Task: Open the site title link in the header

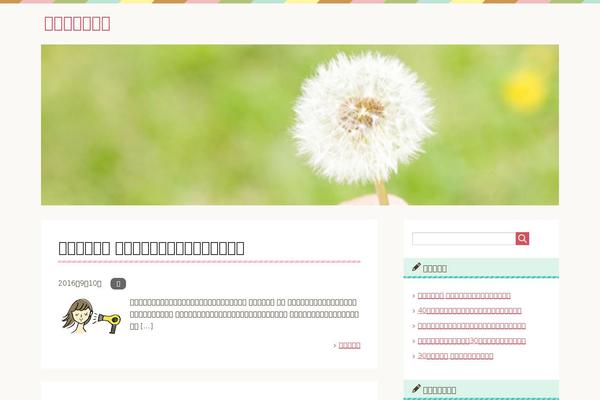Action: coord(77,23)
